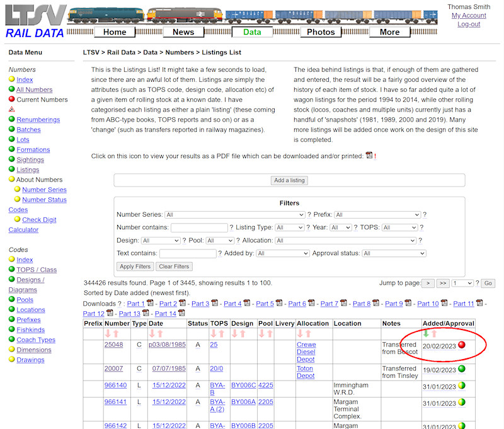Open the News tab

click(x=183, y=31)
